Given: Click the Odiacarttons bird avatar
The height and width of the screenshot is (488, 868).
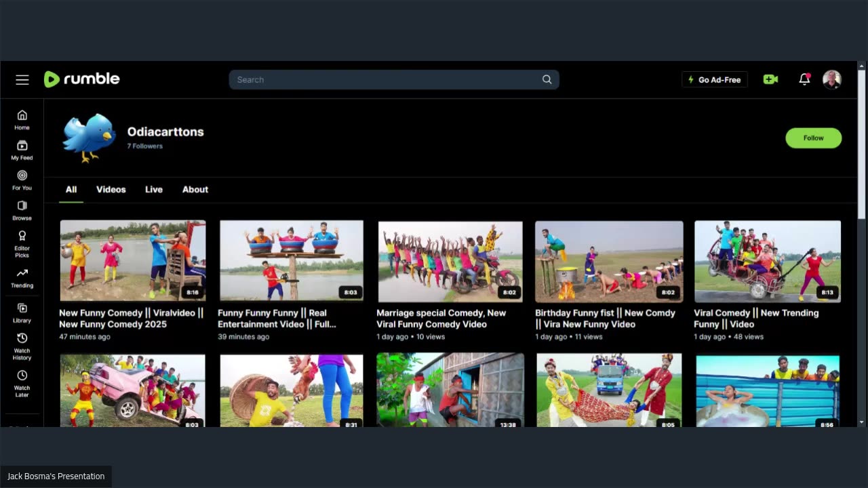Looking at the screenshot, I should point(89,138).
